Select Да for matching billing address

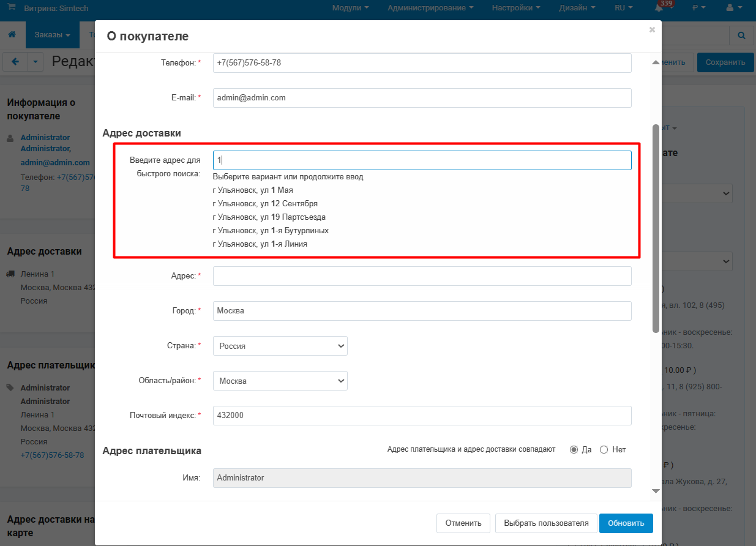point(574,449)
